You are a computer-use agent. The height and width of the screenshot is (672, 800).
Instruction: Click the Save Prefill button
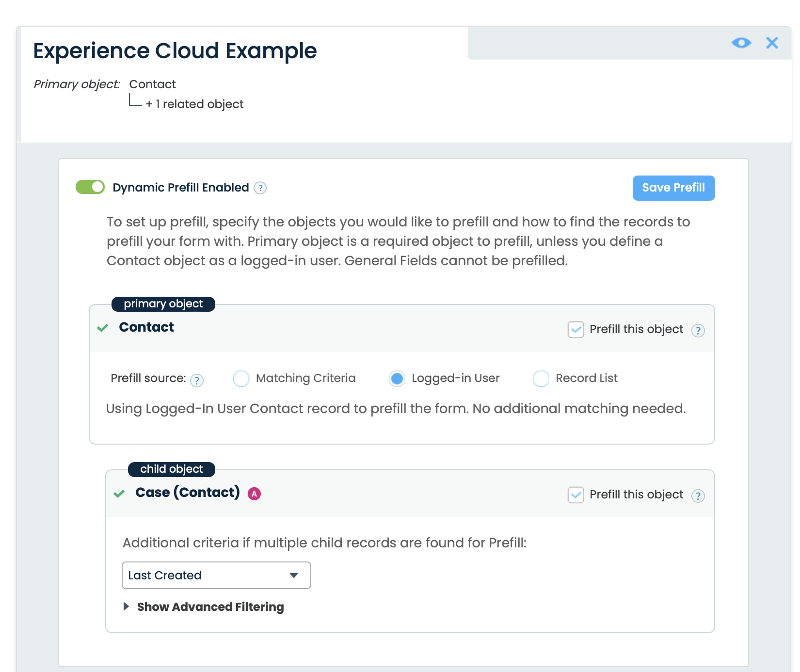pos(673,188)
